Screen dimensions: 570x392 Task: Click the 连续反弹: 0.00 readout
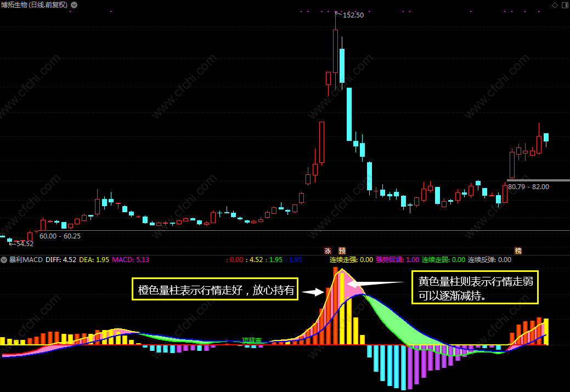(x=489, y=260)
